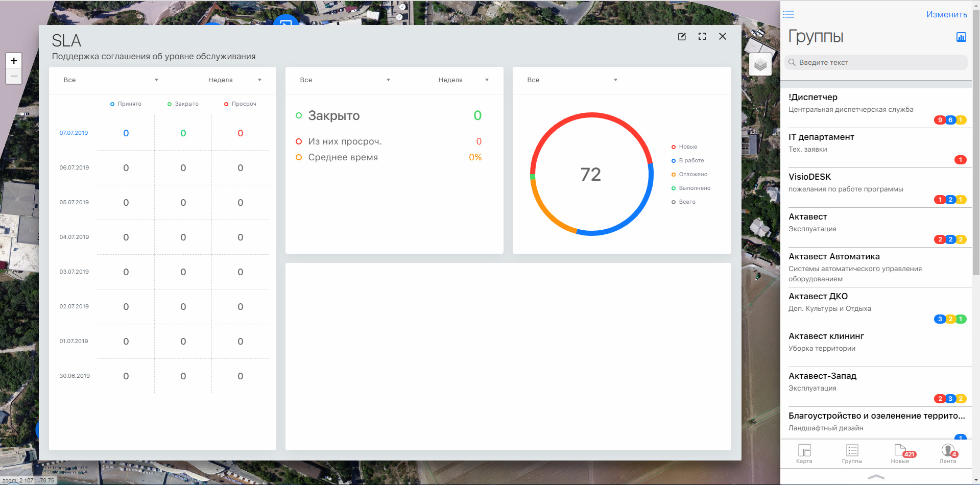The height and width of the screenshot is (485, 980).
Task: Toggle Новые in donut chart legend
Action: point(684,147)
